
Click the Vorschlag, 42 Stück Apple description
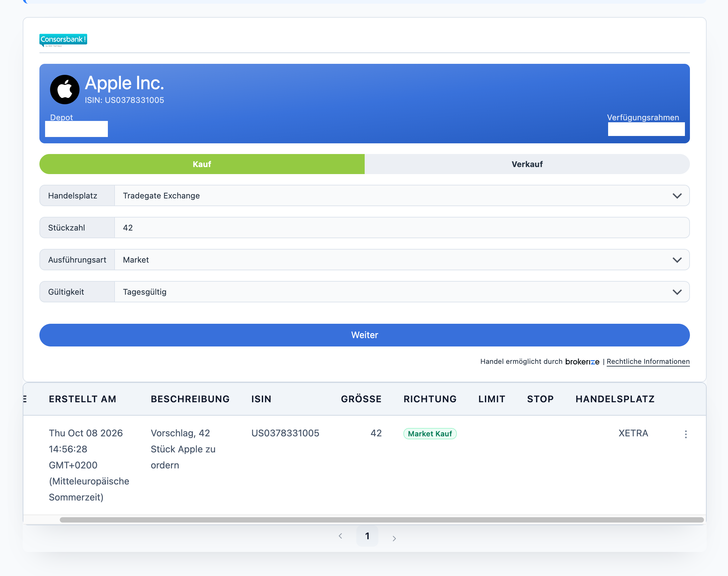pyautogui.click(x=183, y=449)
